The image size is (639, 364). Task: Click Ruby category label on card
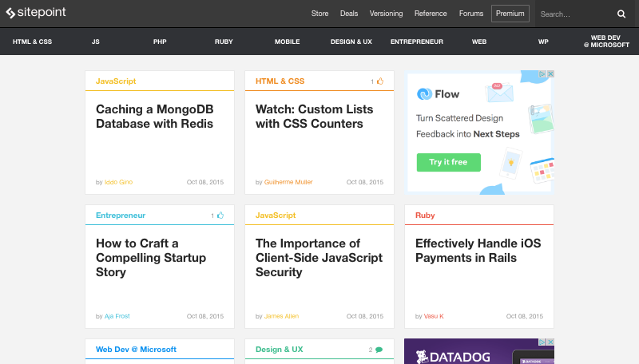pos(425,215)
